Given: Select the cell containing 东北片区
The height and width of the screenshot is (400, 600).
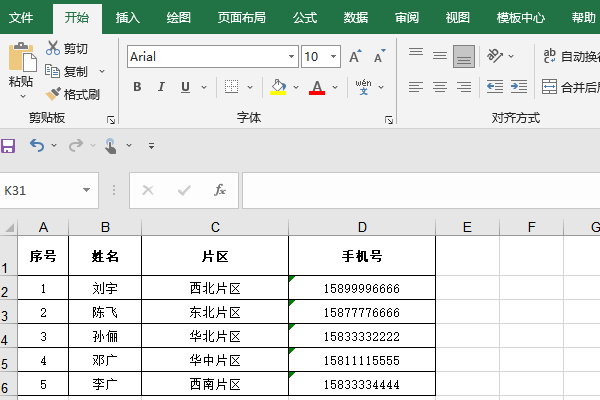Looking at the screenshot, I should (215, 312).
